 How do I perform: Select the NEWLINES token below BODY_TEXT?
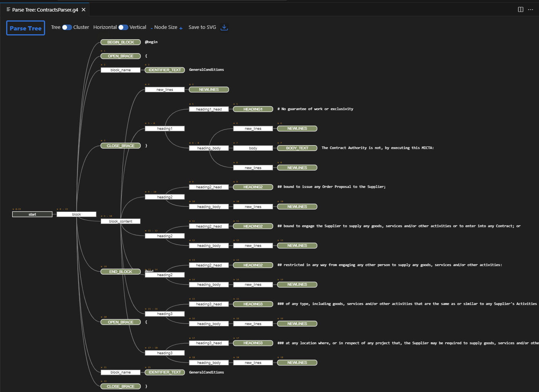pos(297,168)
